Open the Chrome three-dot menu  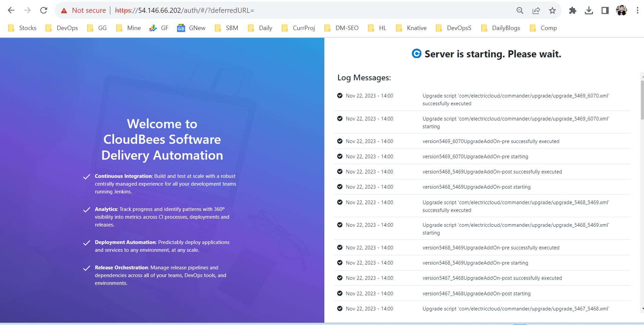[x=637, y=10]
